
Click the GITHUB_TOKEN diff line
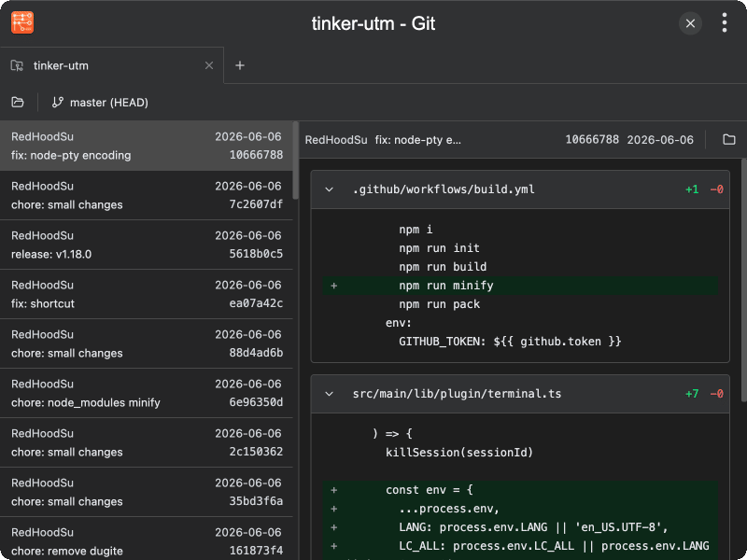520,342
